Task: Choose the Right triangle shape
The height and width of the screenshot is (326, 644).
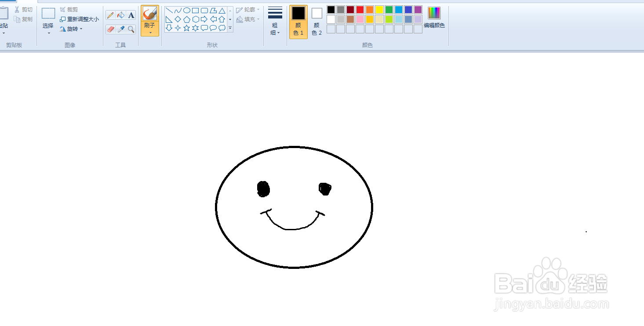Action: (x=169, y=19)
